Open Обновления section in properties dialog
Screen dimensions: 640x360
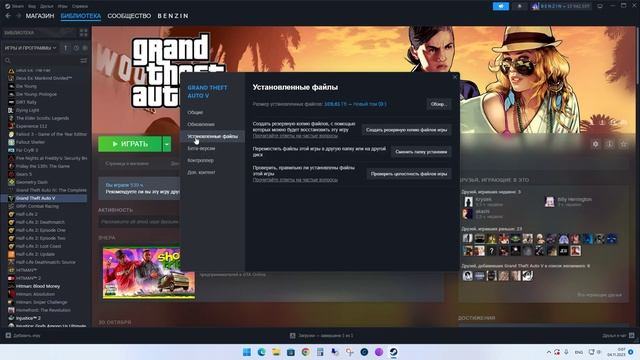(x=201, y=124)
